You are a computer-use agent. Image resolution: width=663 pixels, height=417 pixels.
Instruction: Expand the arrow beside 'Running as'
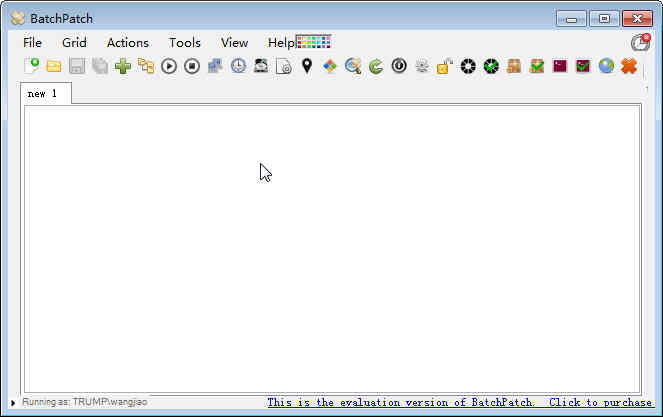click(13, 403)
